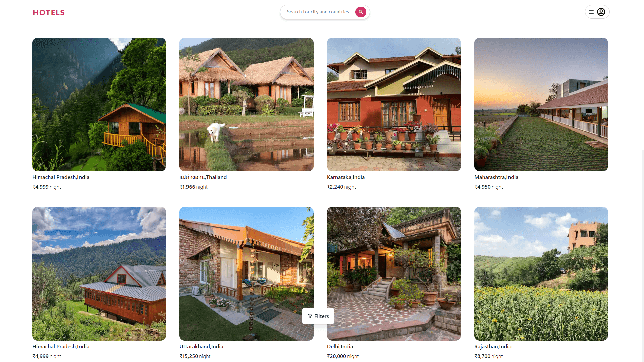The image size is (644, 362).
Task: Open the Rajasthan field tower photo
Action: tap(541, 274)
